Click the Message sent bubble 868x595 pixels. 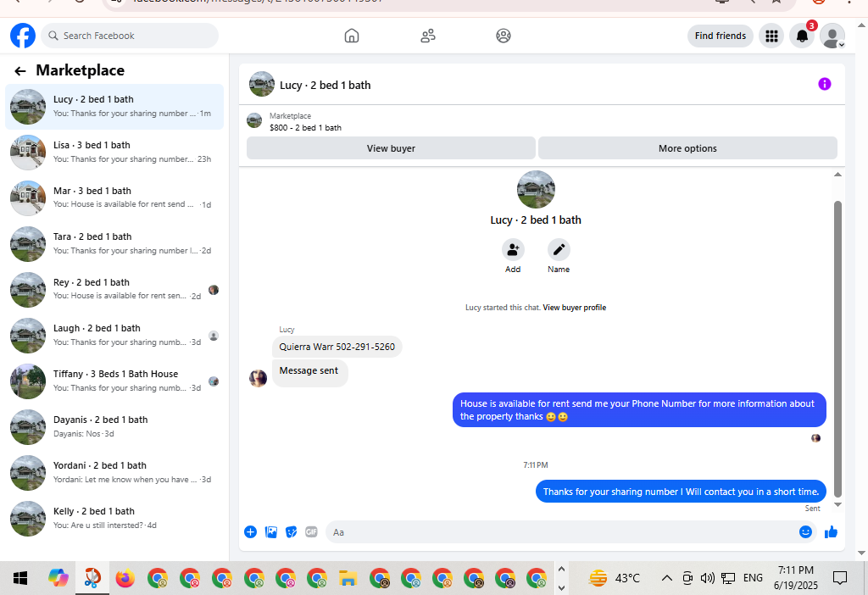(x=309, y=372)
